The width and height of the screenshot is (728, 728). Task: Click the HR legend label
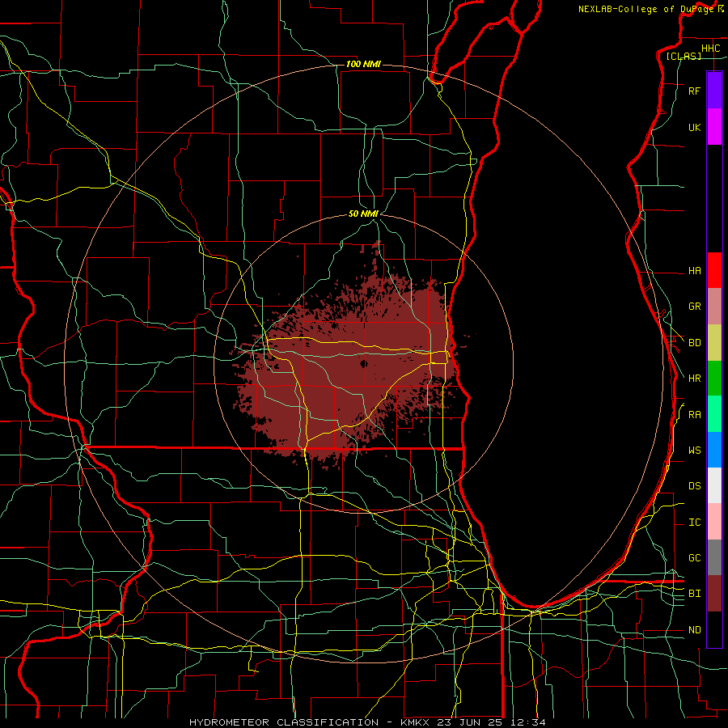tap(694, 379)
